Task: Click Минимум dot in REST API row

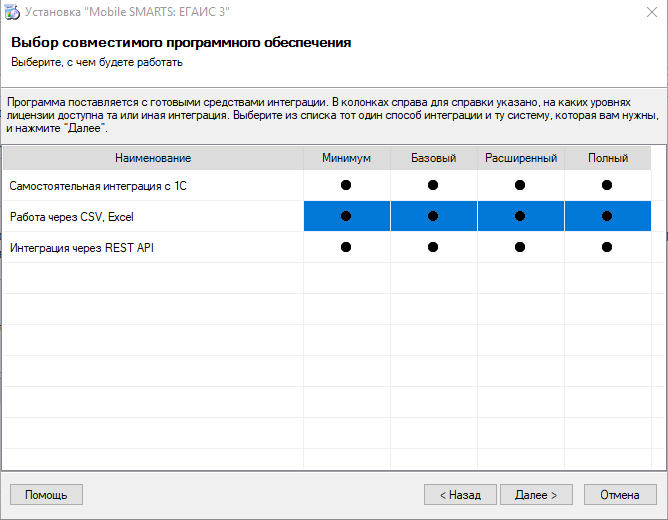Action: pos(346,247)
